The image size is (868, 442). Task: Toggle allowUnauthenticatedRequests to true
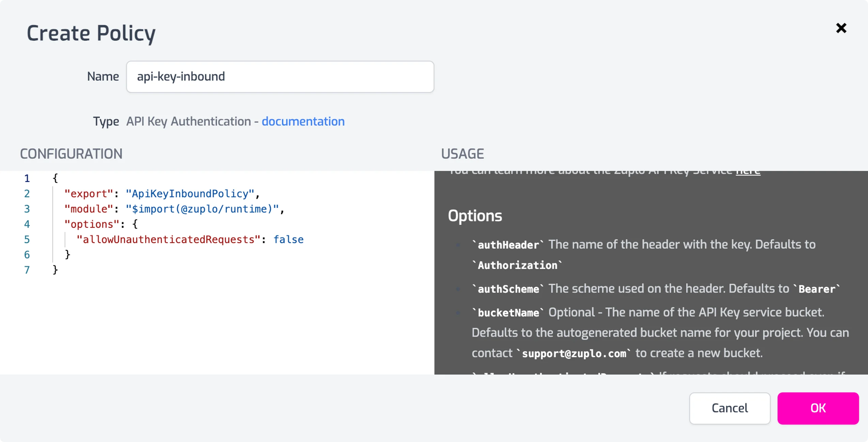coord(288,239)
